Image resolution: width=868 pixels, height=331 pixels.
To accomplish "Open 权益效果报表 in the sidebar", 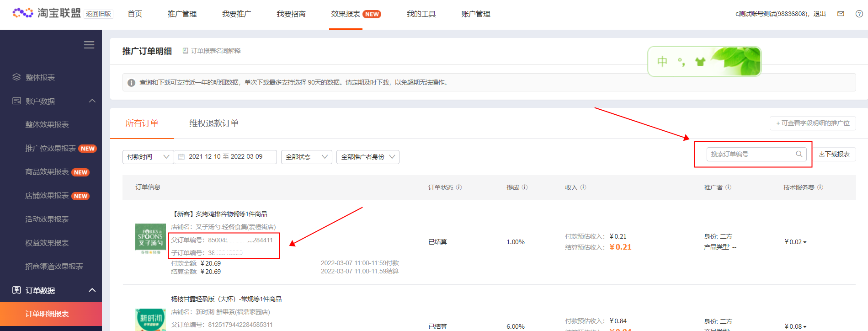I will pos(47,243).
